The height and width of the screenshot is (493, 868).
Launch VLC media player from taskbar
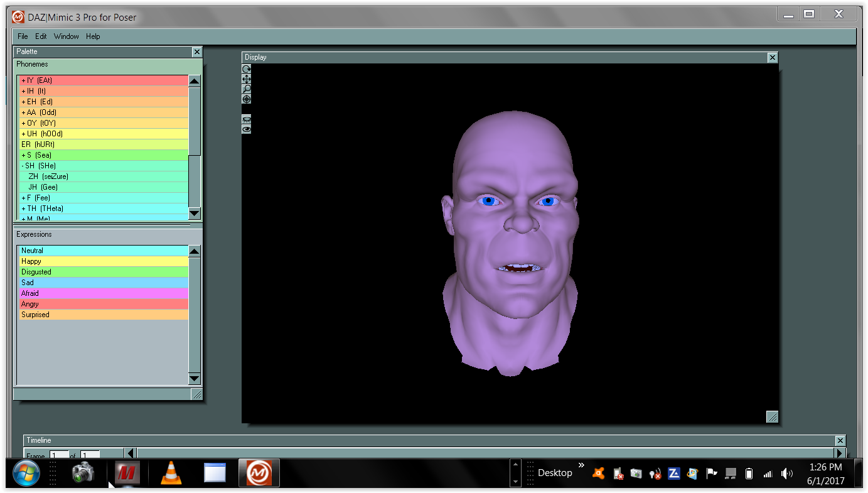pos(171,473)
